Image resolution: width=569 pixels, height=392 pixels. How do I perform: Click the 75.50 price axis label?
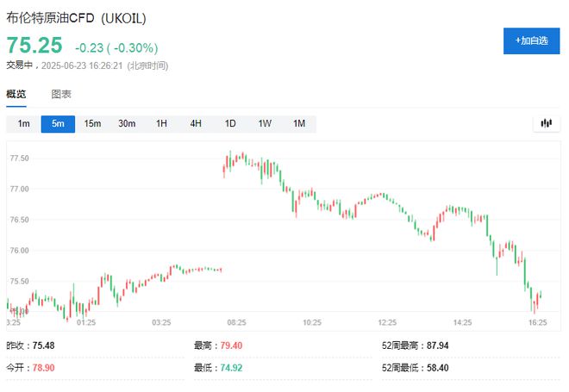[x=19, y=282]
